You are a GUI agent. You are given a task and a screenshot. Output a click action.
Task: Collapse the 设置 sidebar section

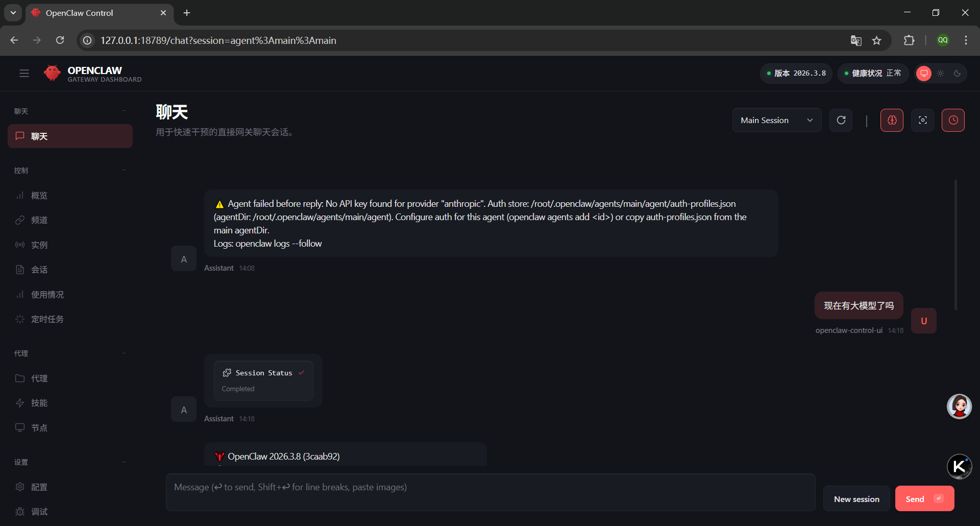tap(70, 462)
